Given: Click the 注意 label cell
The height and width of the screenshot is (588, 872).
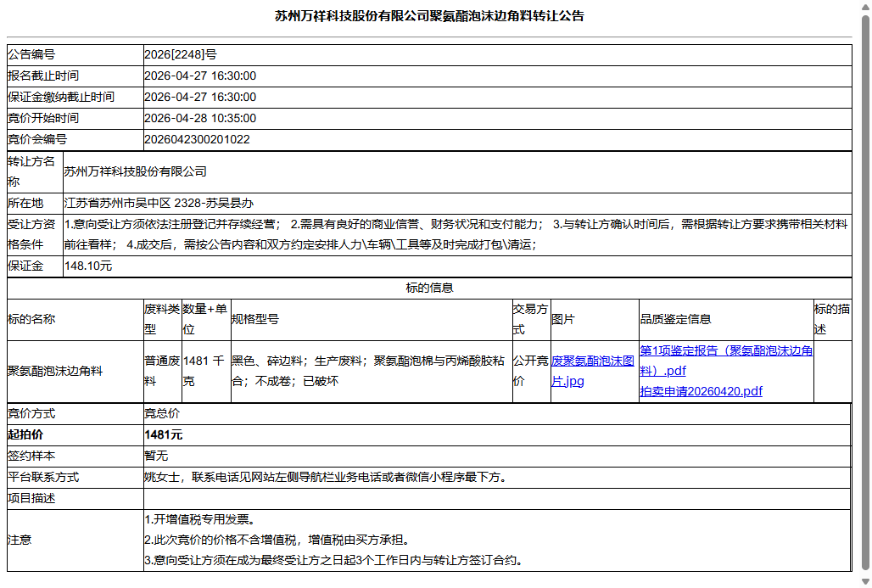Looking at the screenshot, I should (75, 540).
